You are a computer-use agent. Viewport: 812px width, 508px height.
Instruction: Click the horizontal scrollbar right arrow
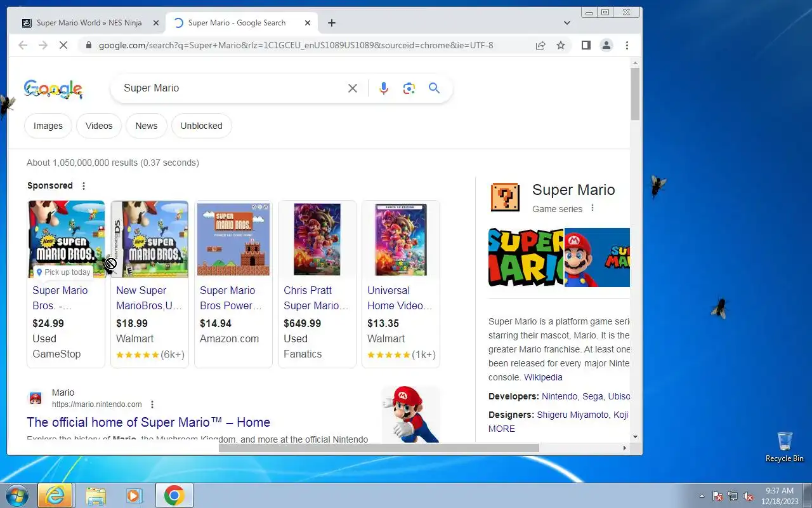[624, 448]
